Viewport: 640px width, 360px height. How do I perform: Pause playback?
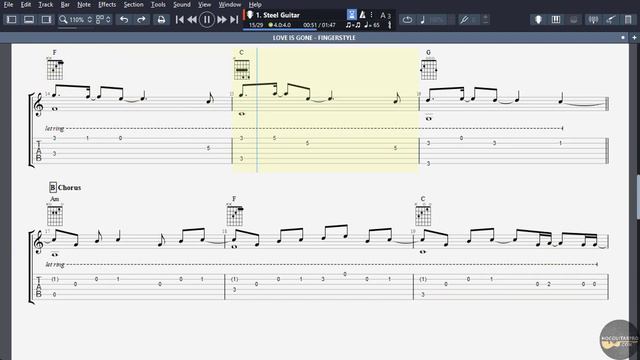pos(207,20)
